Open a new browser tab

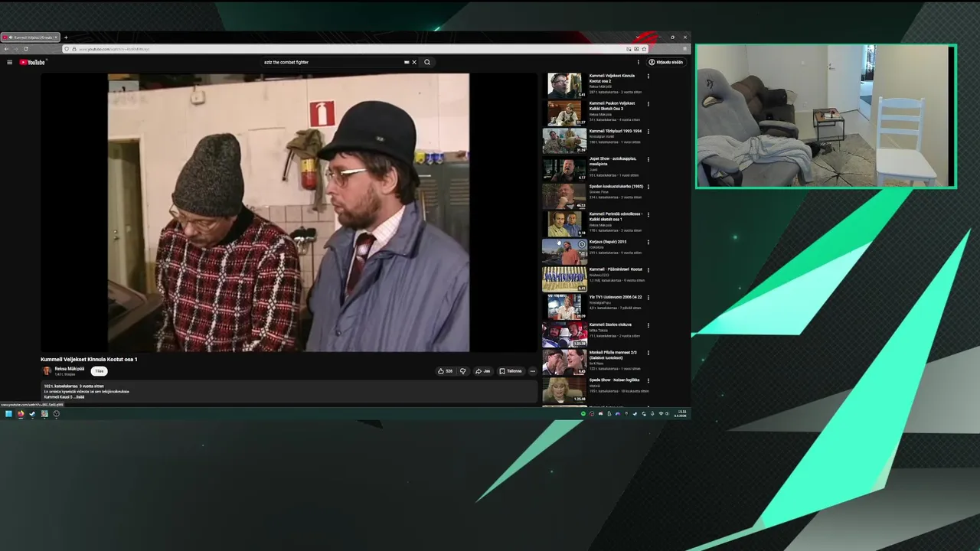(66, 37)
